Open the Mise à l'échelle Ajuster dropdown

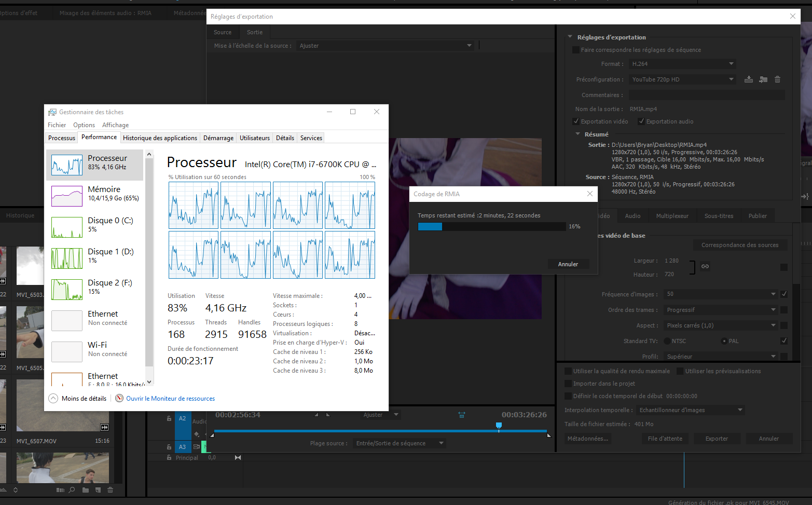385,46
